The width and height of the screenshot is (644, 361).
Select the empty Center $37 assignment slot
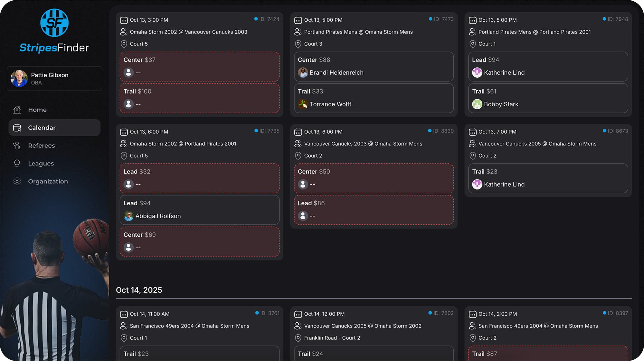pos(200,66)
